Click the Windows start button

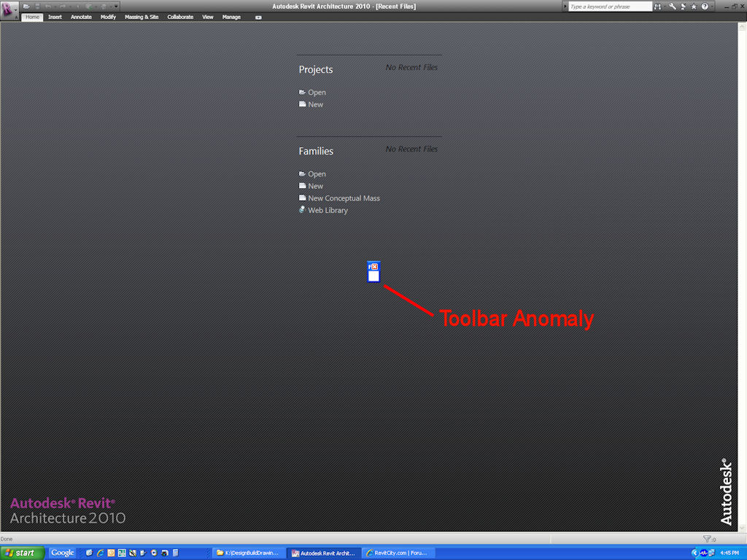coord(23,553)
